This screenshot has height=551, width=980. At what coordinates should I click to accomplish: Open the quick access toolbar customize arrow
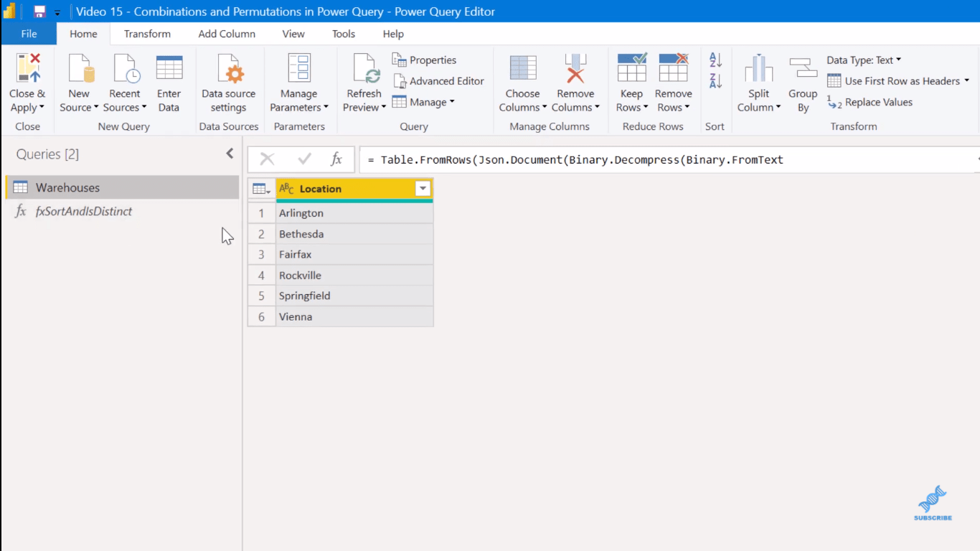tap(57, 12)
